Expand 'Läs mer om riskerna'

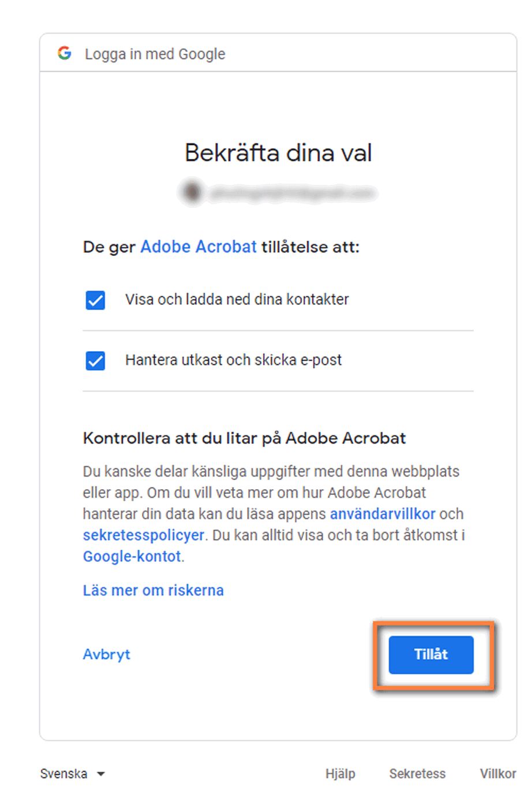(x=153, y=590)
